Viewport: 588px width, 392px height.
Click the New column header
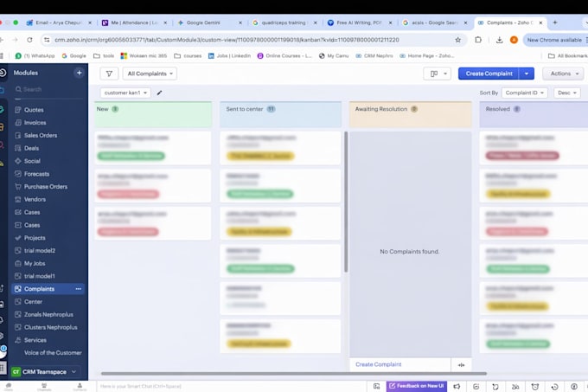point(153,114)
